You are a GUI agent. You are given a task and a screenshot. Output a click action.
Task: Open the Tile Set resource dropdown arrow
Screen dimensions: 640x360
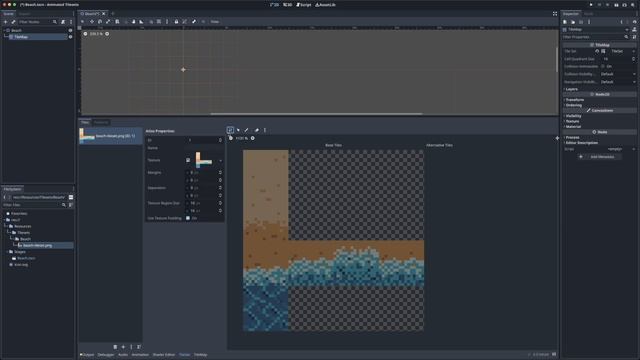click(x=634, y=51)
